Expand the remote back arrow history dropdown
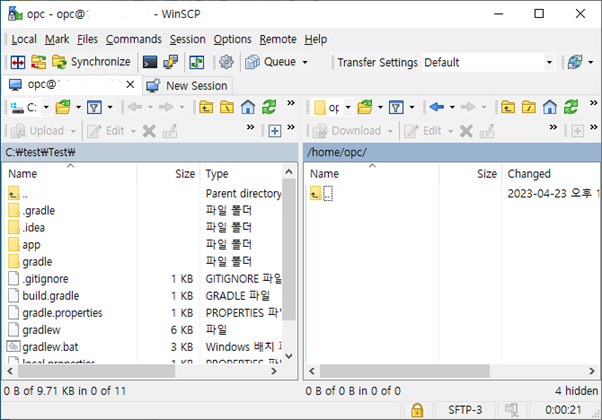The width and height of the screenshot is (602, 420). (x=452, y=107)
